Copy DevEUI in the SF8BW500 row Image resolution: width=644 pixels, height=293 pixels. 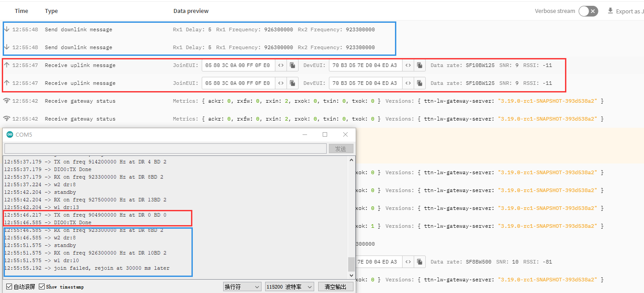point(420,262)
